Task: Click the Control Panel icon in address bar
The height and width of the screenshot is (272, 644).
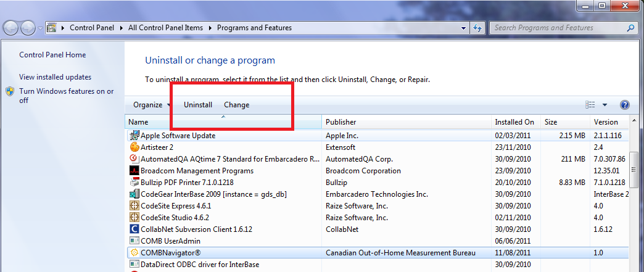Action: point(51,28)
